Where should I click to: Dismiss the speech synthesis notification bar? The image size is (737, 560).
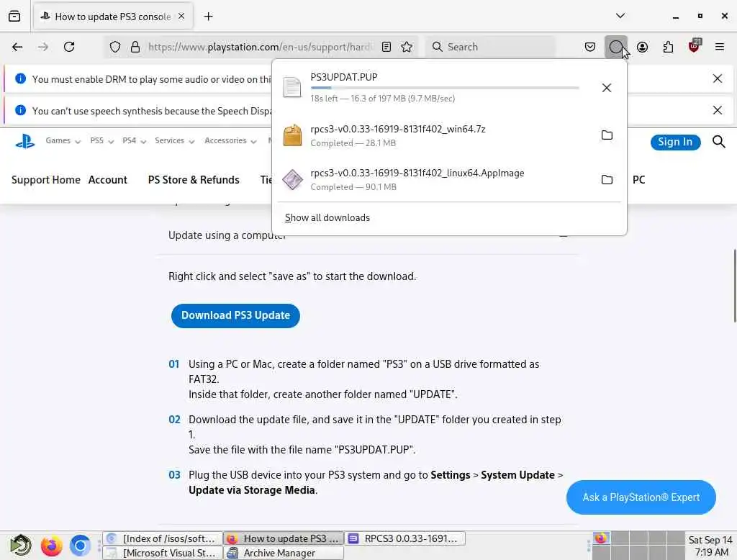[x=718, y=110]
